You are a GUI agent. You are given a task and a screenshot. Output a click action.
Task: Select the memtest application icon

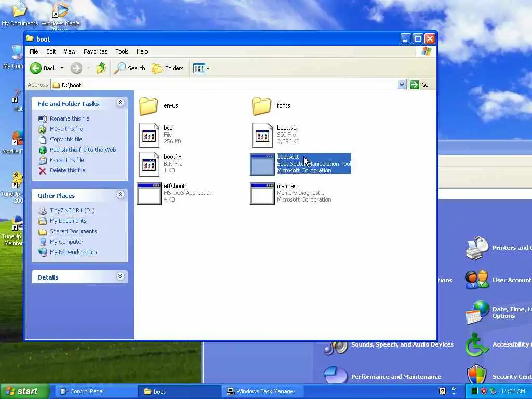pyautogui.click(x=262, y=194)
